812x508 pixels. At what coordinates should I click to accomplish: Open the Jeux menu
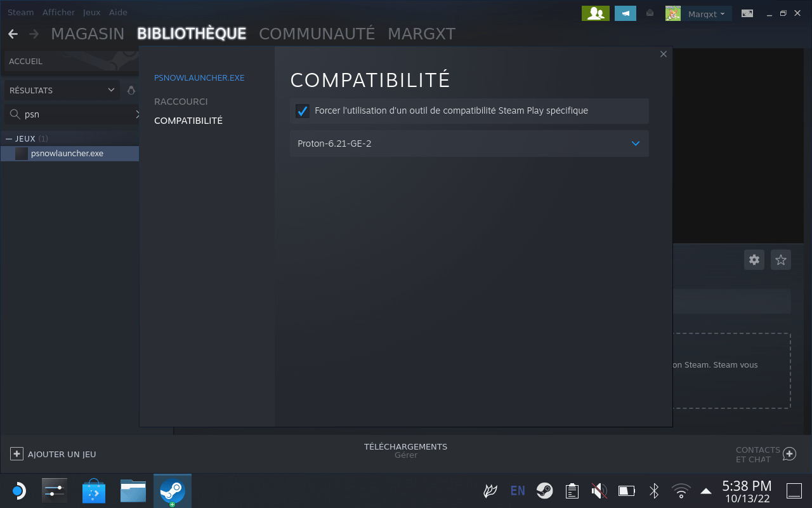point(92,12)
